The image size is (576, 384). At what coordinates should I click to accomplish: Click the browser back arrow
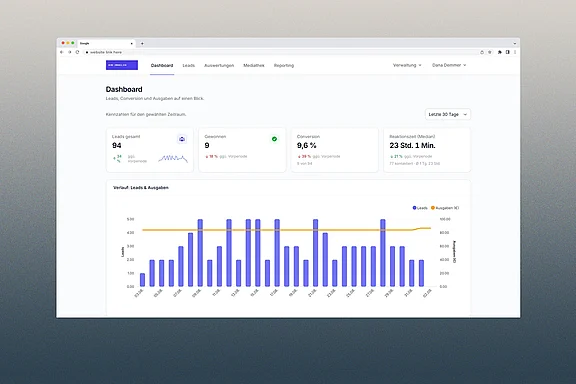pos(62,52)
